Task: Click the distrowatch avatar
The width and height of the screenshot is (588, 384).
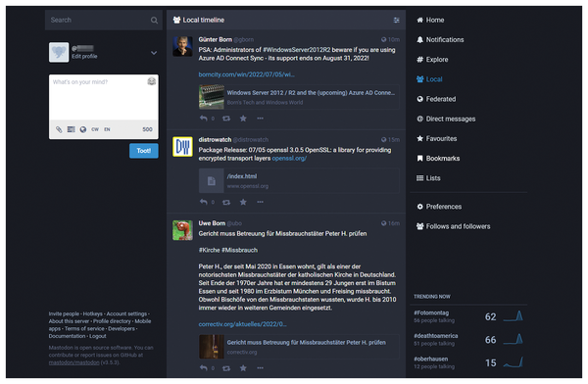Action: point(182,146)
